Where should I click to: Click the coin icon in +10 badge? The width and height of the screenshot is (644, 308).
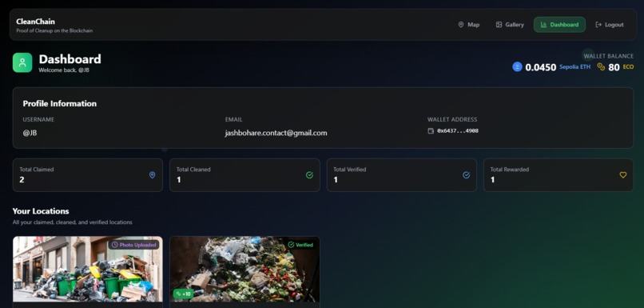click(x=178, y=294)
